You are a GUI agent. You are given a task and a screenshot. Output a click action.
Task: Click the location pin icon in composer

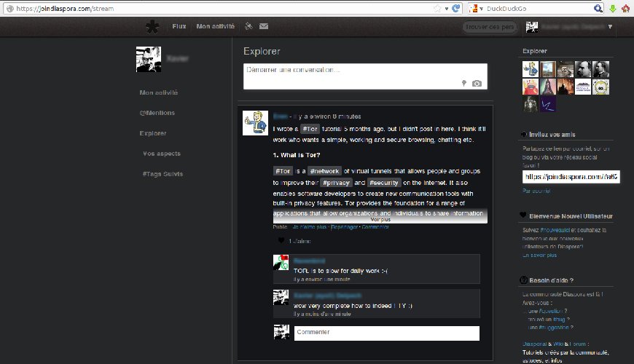pyautogui.click(x=464, y=83)
